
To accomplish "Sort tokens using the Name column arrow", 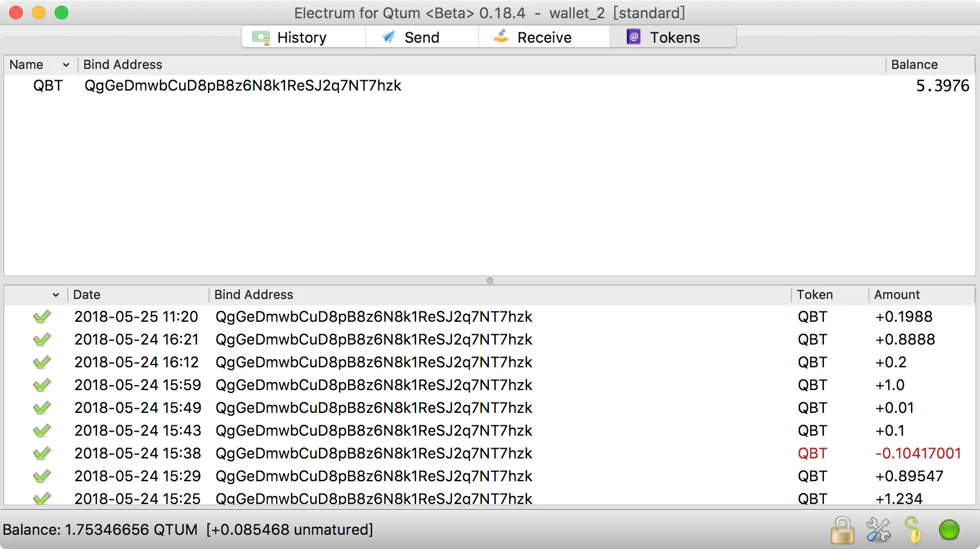I will 66,65.
